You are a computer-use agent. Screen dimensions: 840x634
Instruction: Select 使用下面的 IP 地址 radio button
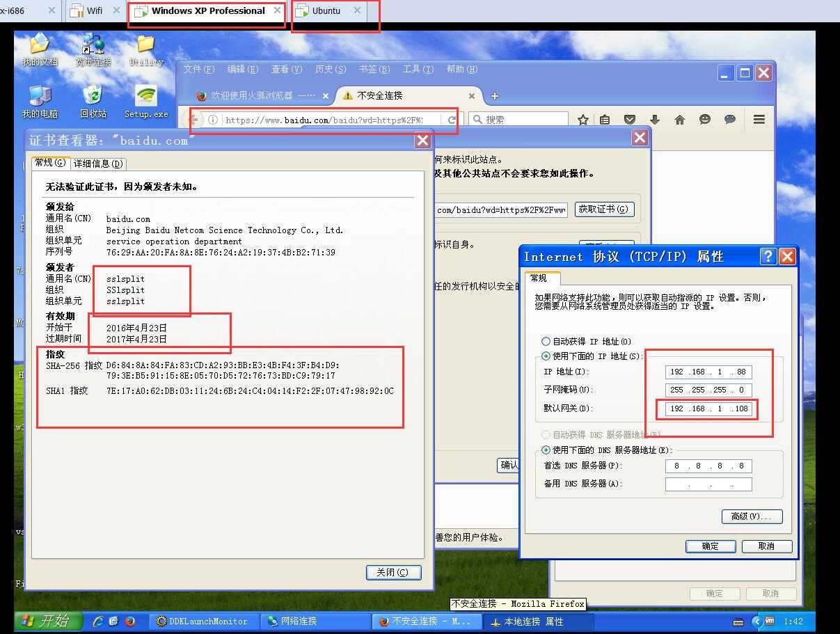tap(546, 356)
